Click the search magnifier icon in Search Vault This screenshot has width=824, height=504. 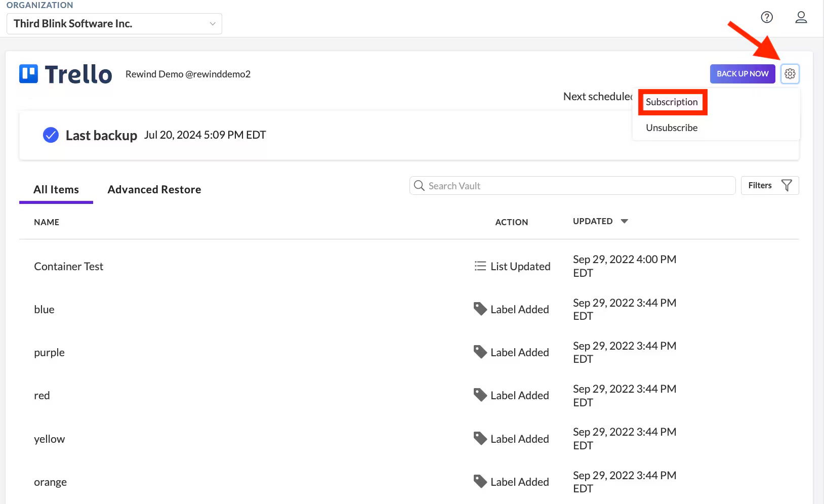[x=419, y=186]
